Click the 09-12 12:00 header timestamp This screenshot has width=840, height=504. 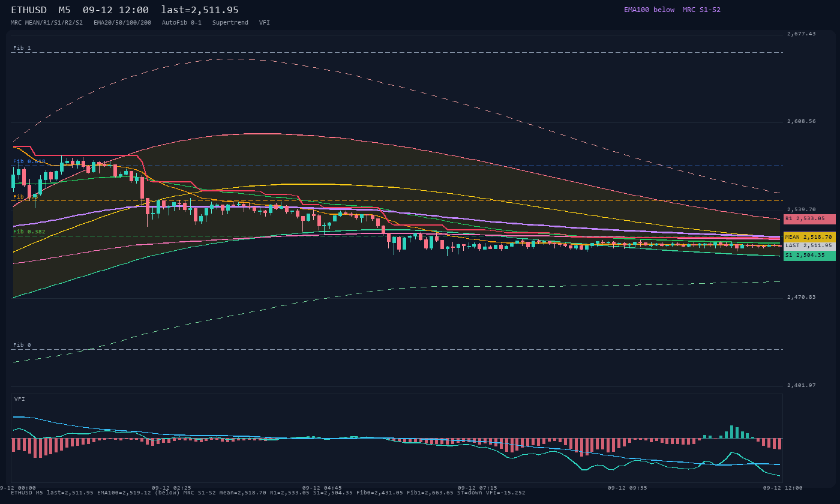116,10
